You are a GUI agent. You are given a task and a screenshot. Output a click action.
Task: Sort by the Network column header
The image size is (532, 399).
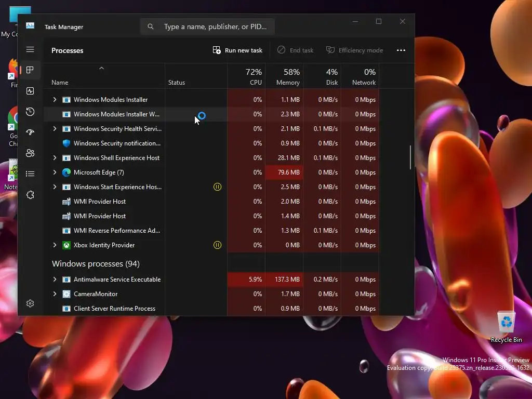click(x=361, y=77)
